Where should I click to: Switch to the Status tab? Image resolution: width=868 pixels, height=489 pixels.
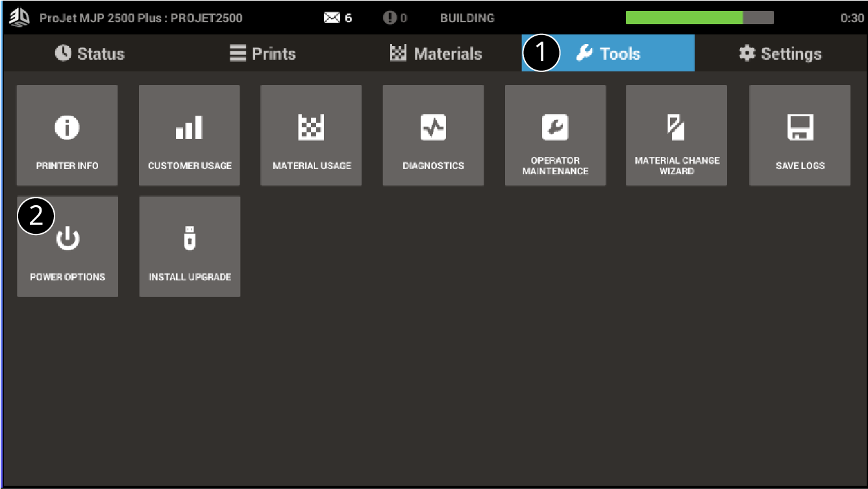90,53
